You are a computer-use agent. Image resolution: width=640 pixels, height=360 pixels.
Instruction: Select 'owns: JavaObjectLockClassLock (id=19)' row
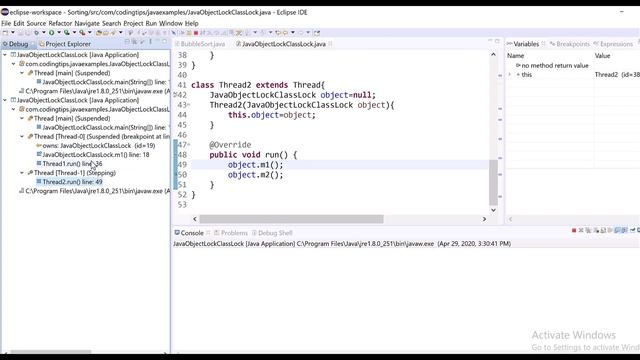pyautogui.click(x=96, y=145)
